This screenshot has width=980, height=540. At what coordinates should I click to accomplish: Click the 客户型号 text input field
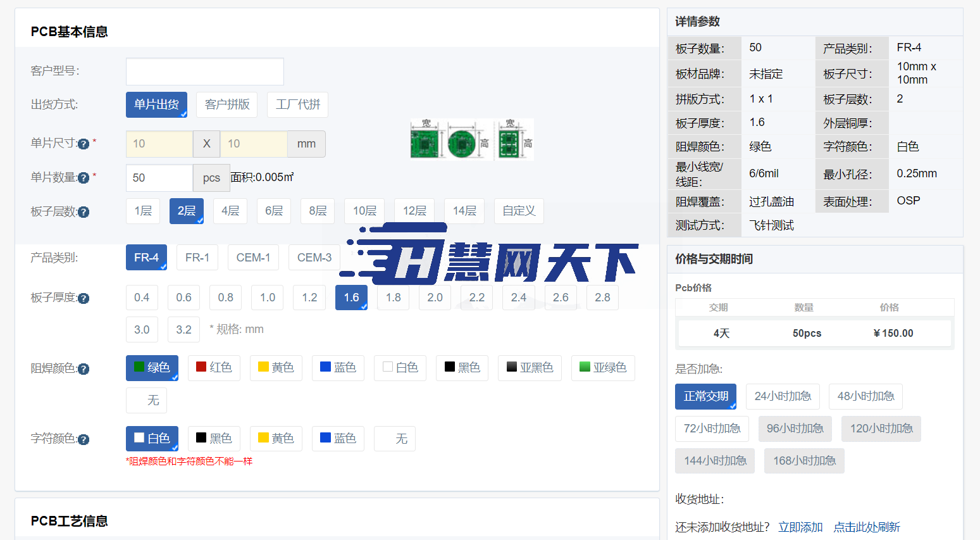(205, 72)
